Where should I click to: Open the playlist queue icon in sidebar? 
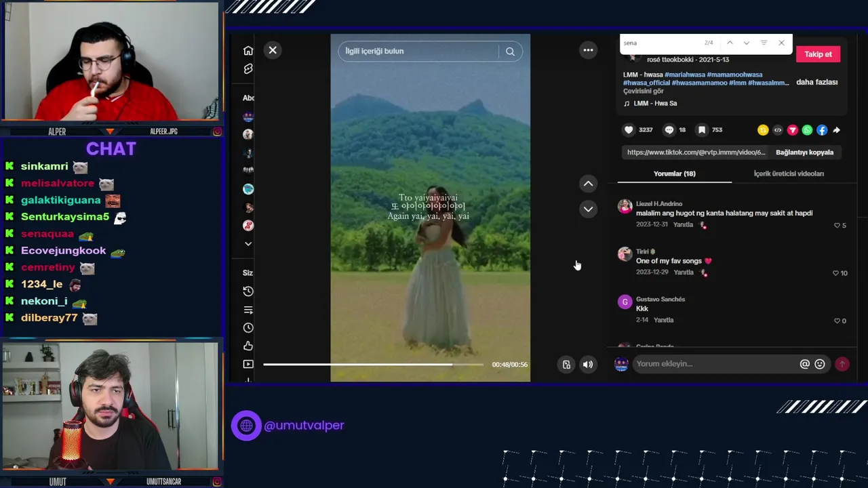pos(248,310)
